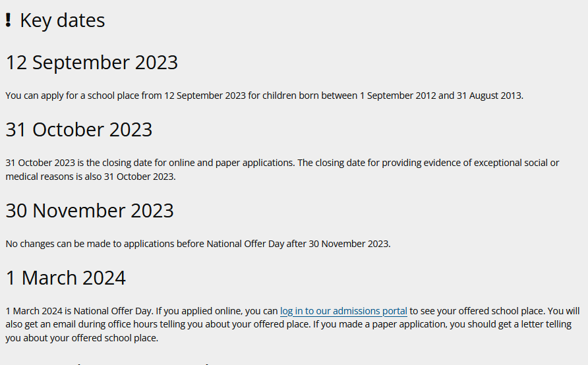
Task: Click the exclamation mark icon beside Key dates
Action: [x=9, y=20]
